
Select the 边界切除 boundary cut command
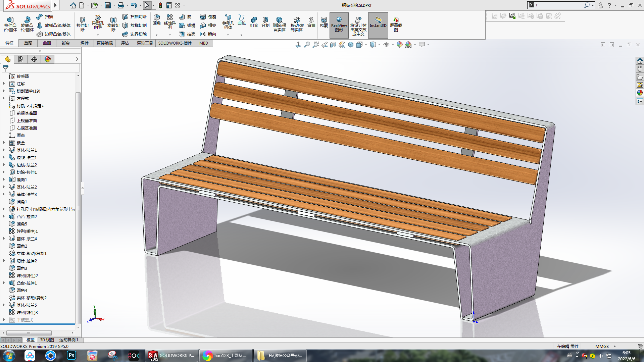(x=134, y=34)
